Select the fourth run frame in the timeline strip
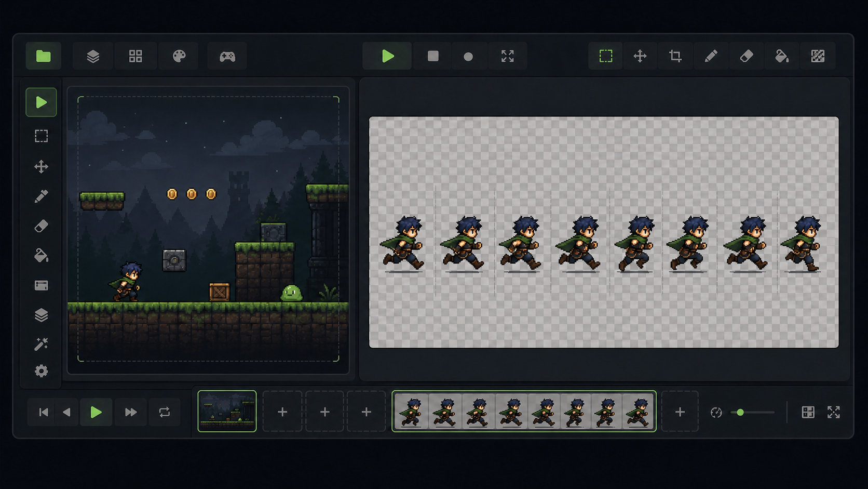The width and height of the screenshot is (868, 489). pos(512,412)
